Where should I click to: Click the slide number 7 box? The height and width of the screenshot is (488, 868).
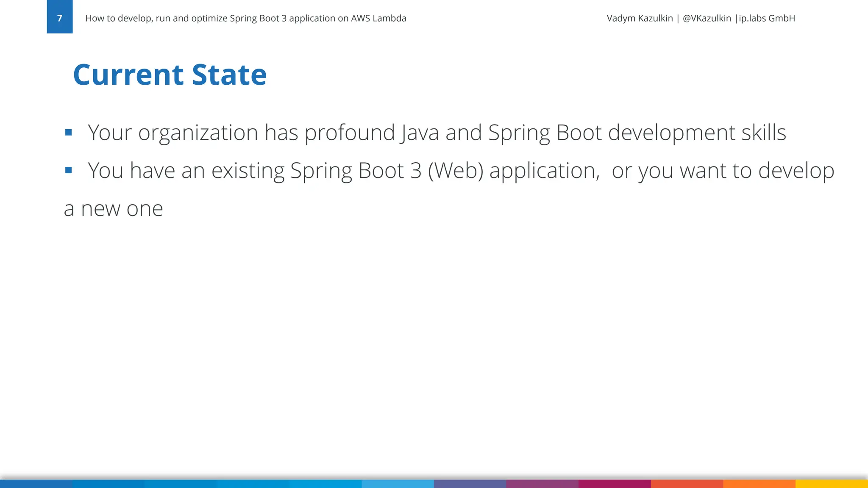60,17
